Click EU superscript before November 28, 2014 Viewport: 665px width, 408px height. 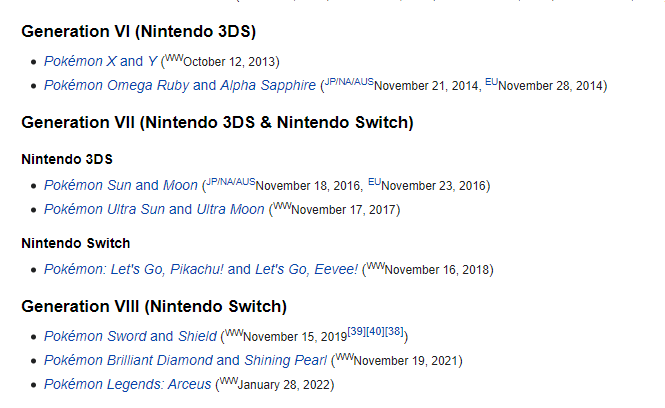[x=492, y=82]
